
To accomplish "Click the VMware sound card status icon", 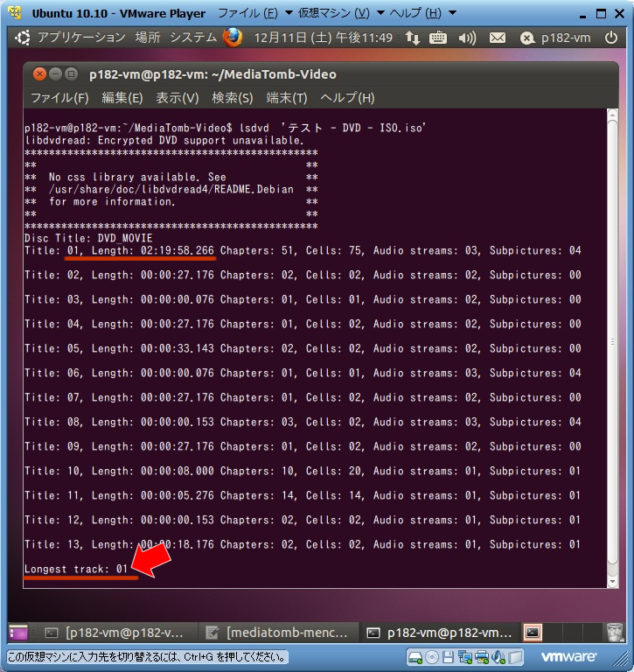I will coord(498,657).
